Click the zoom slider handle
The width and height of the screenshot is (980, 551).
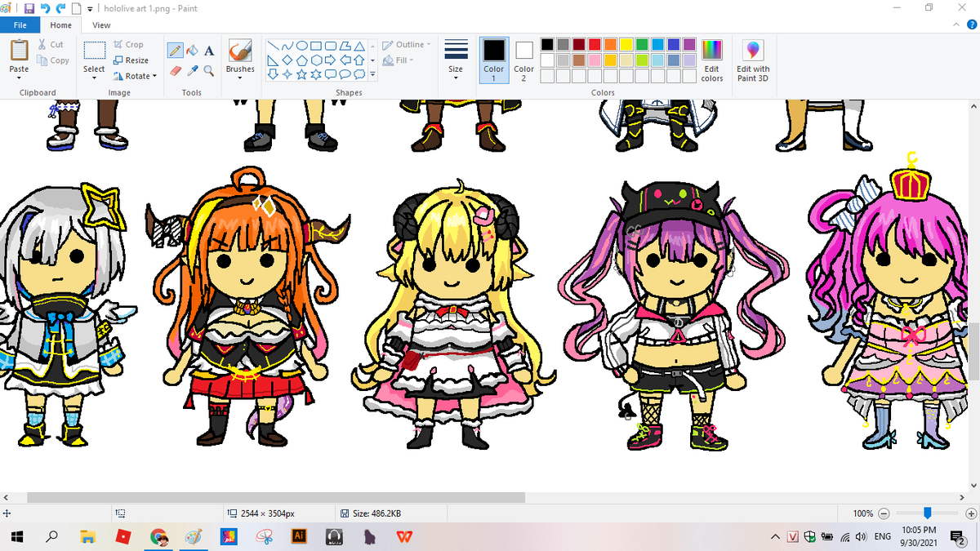point(928,513)
